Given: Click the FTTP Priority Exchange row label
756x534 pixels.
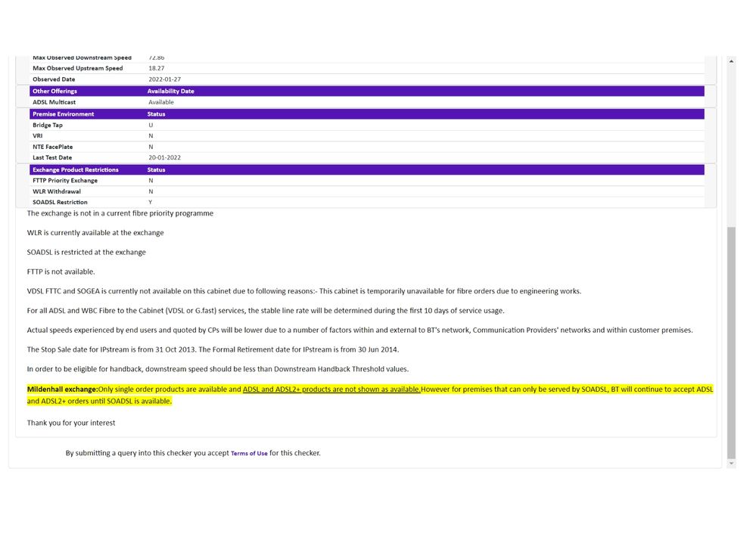Looking at the screenshot, I should (65, 181).
